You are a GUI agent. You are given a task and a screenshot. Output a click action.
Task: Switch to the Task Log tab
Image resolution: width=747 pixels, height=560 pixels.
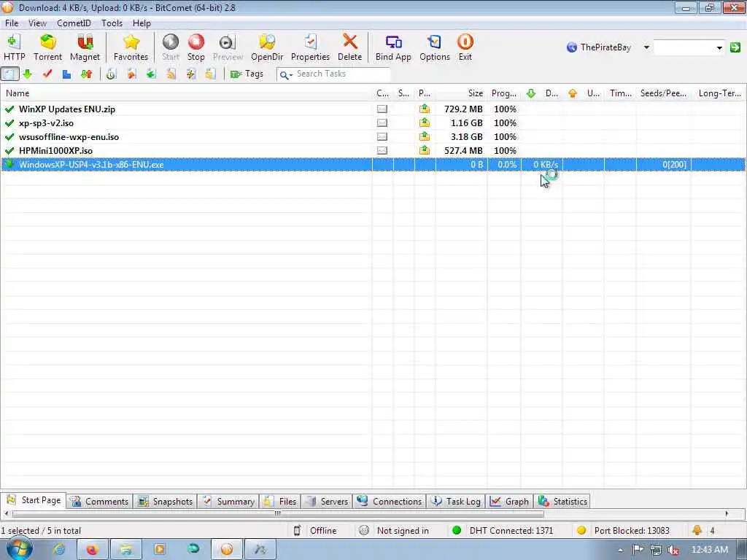tap(455, 501)
